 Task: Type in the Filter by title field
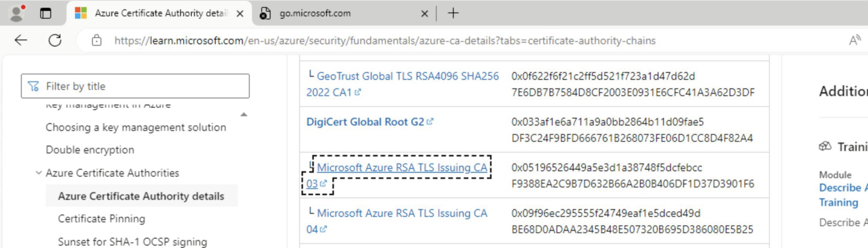(145, 86)
